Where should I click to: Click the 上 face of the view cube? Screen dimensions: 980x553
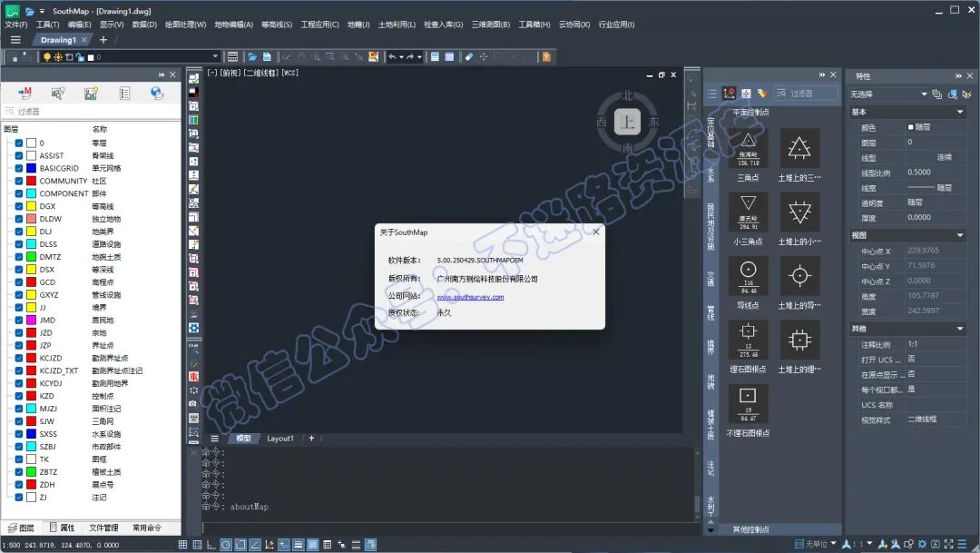628,122
